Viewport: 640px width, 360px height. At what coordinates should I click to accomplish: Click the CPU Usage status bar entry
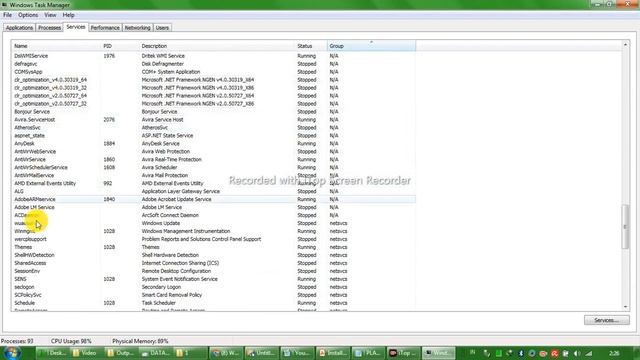(71, 341)
